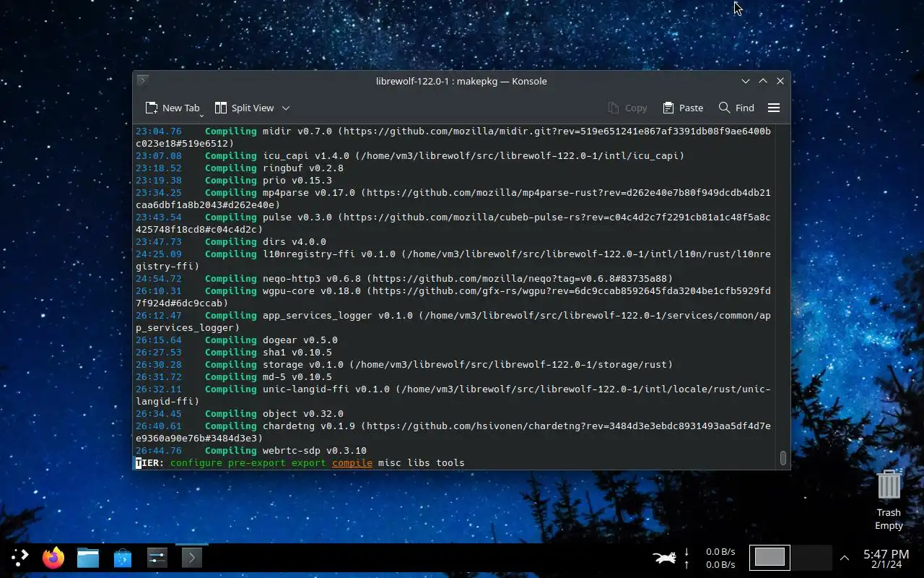This screenshot has width=924, height=578.
Task: Click the 'dogear v0.5.0' line
Action: click(x=237, y=340)
